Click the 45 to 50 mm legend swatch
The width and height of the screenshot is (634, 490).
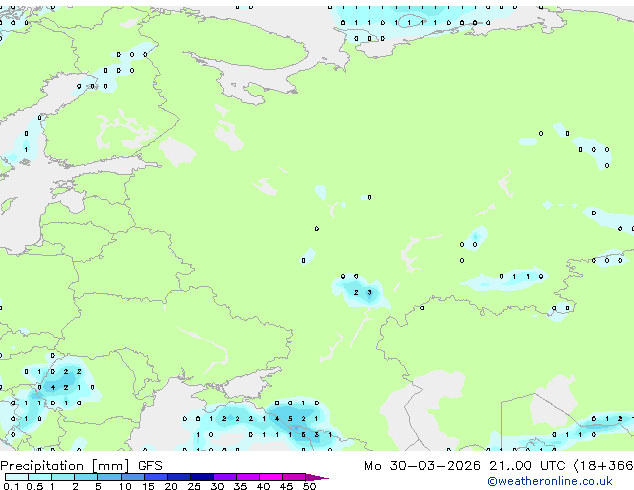[x=294, y=477]
